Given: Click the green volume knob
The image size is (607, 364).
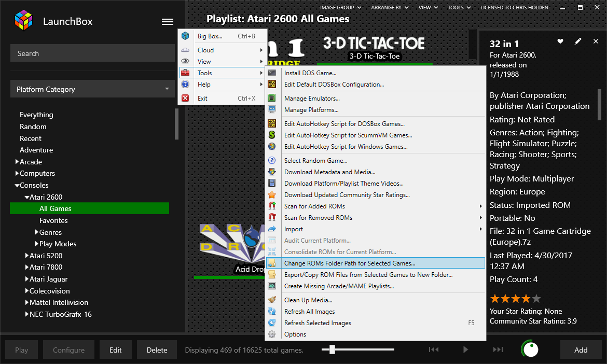Looking at the screenshot, I should pyautogui.click(x=530, y=349).
